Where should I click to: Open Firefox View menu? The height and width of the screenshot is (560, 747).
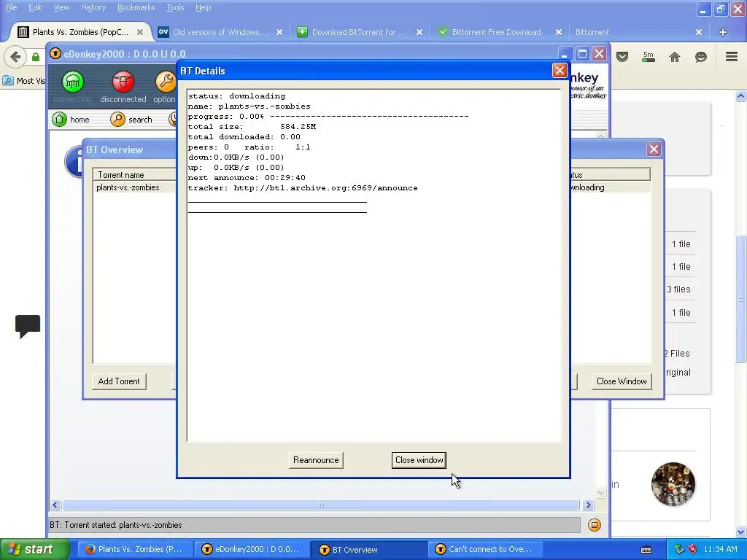[61, 7]
